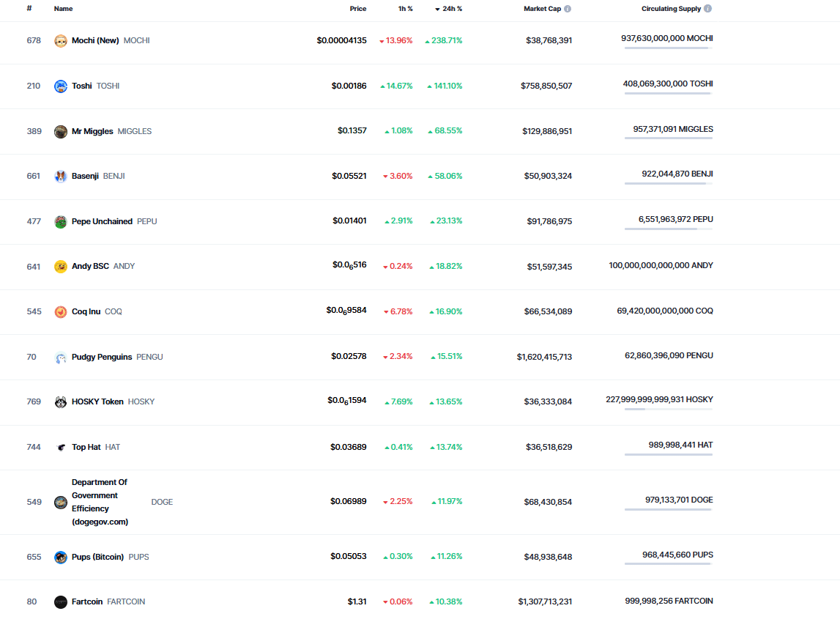
Task: Sort by the # rank column header
Action: pos(29,9)
